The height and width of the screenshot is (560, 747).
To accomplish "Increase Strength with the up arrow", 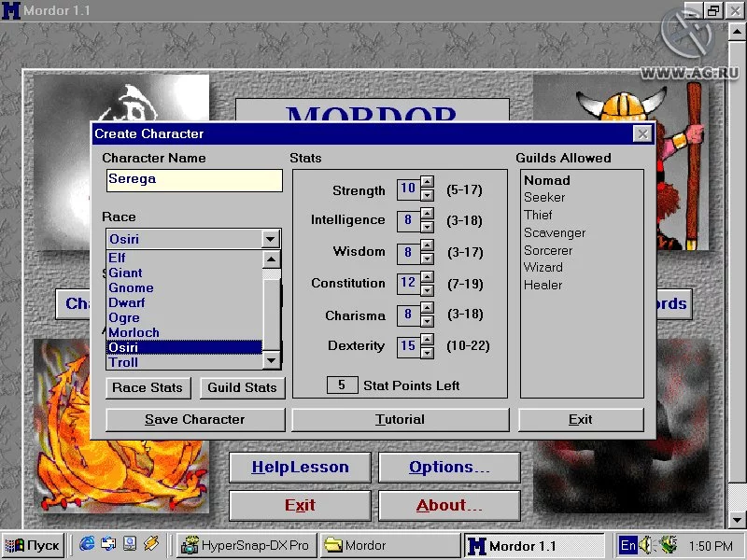I will [428, 182].
